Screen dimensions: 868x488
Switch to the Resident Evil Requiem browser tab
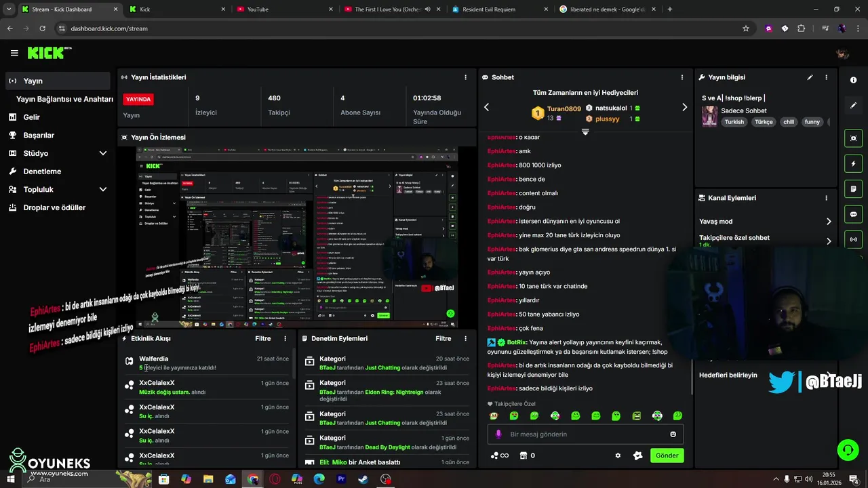[500, 9]
